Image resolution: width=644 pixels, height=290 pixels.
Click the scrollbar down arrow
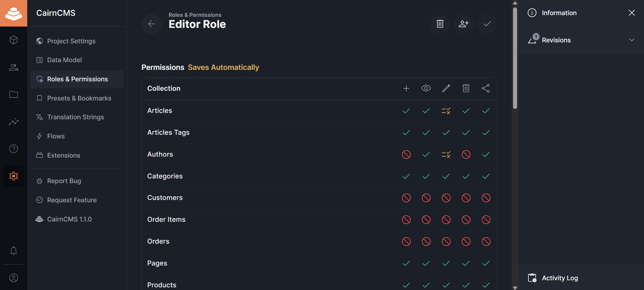coord(515,288)
